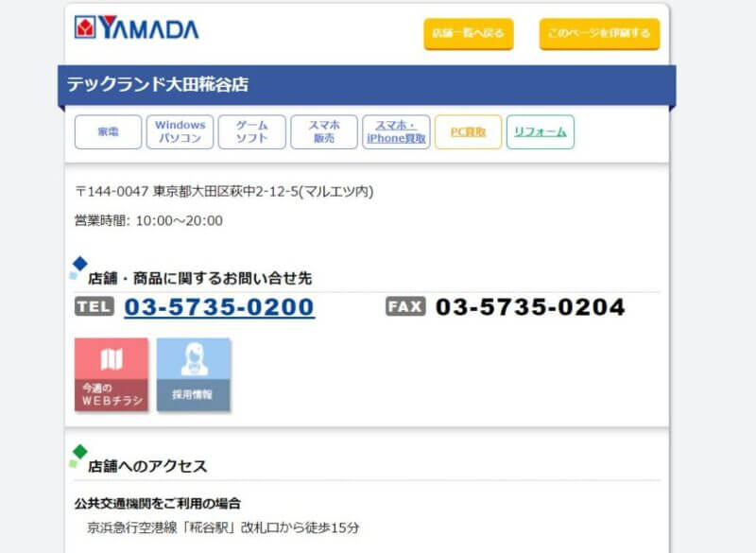Screen dimensions: 756x553
Task: Select the ゲームソフト category tab
Action: tap(251, 131)
